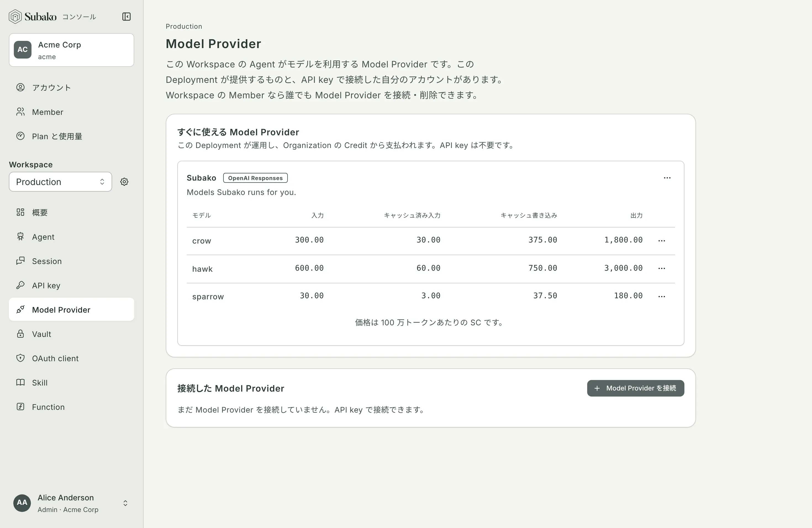Click the 入力 column header
Image resolution: width=812 pixels, height=528 pixels.
[317, 215]
